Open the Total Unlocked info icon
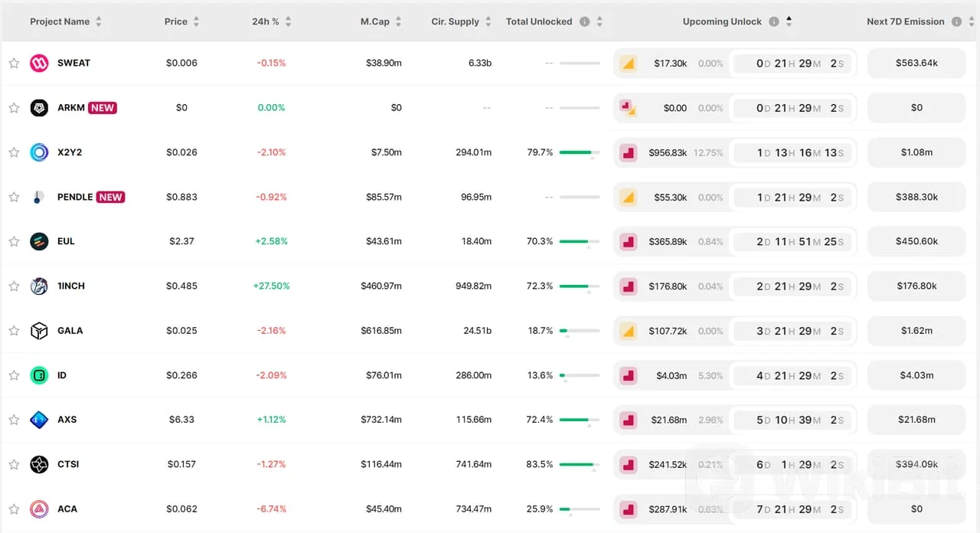Image resolution: width=980 pixels, height=533 pixels. [x=585, y=21]
